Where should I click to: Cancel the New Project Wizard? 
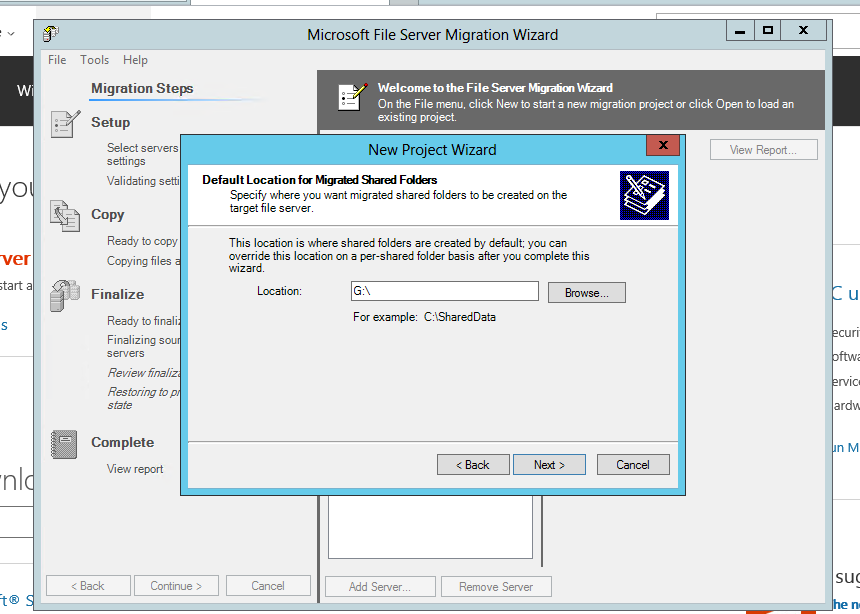click(x=633, y=465)
